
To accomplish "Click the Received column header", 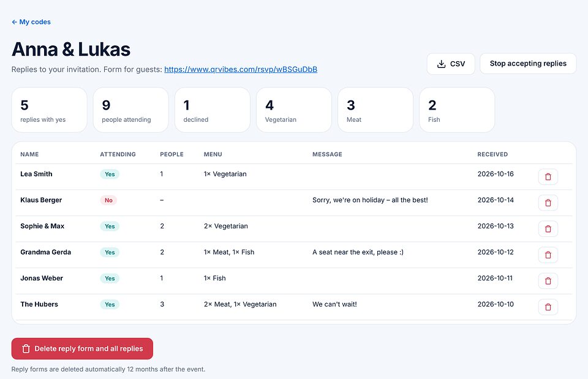I will 492,154.
